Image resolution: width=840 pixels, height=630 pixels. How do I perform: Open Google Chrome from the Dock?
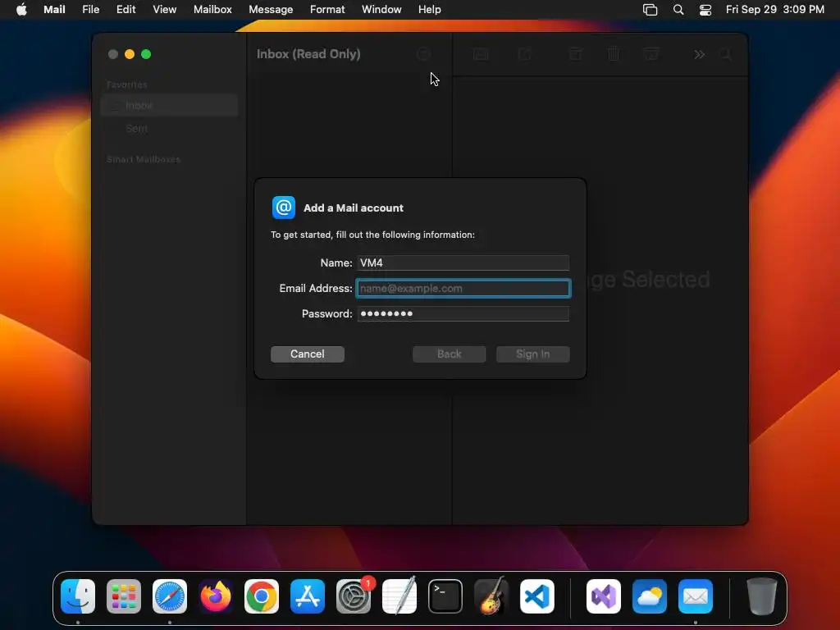coord(262,596)
